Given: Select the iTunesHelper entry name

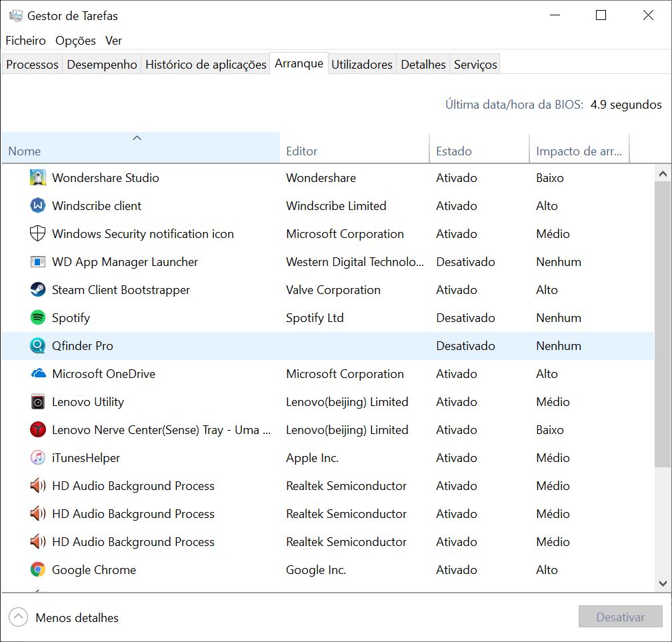Looking at the screenshot, I should [x=86, y=458].
